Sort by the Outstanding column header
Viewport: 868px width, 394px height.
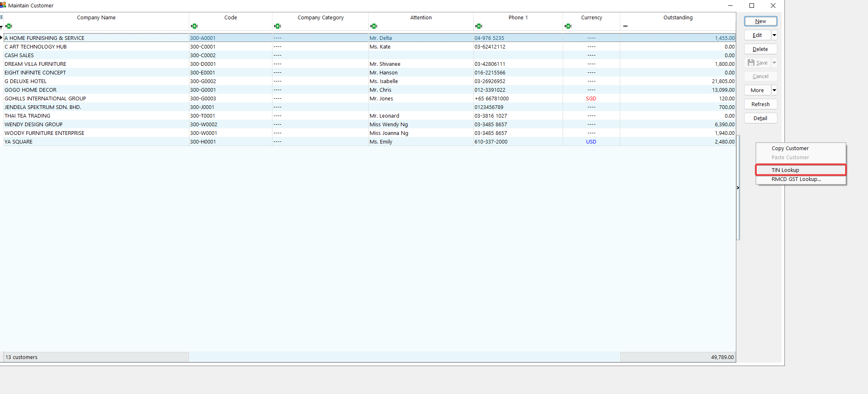click(678, 17)
